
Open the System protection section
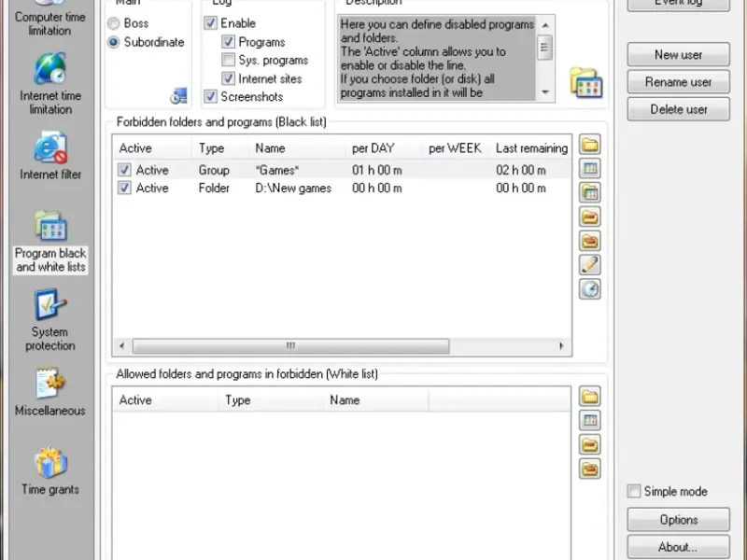point(50,320)
